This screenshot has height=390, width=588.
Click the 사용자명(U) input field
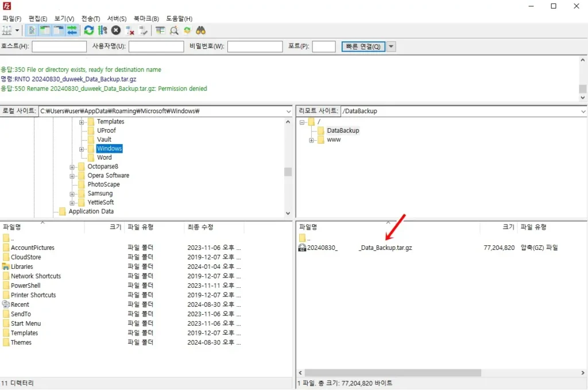pos(156,47)
